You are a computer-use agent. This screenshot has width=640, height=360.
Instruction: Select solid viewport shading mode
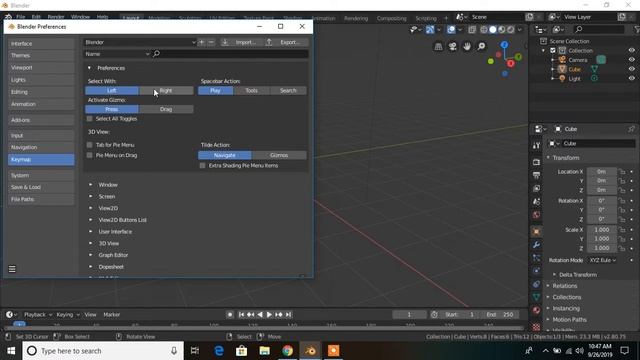point(493,29)
